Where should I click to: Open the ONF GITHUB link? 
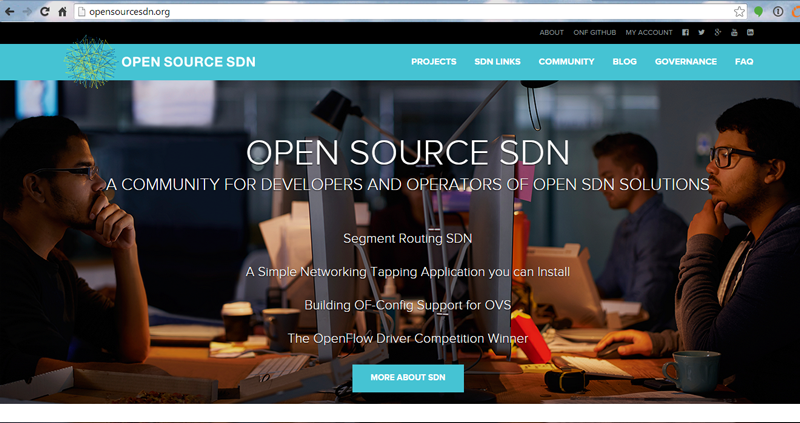594,32
